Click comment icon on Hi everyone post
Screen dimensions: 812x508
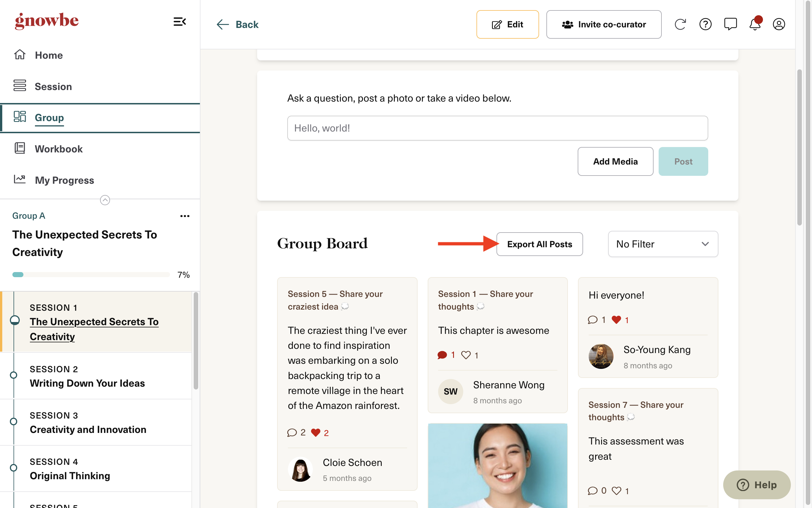593,319
